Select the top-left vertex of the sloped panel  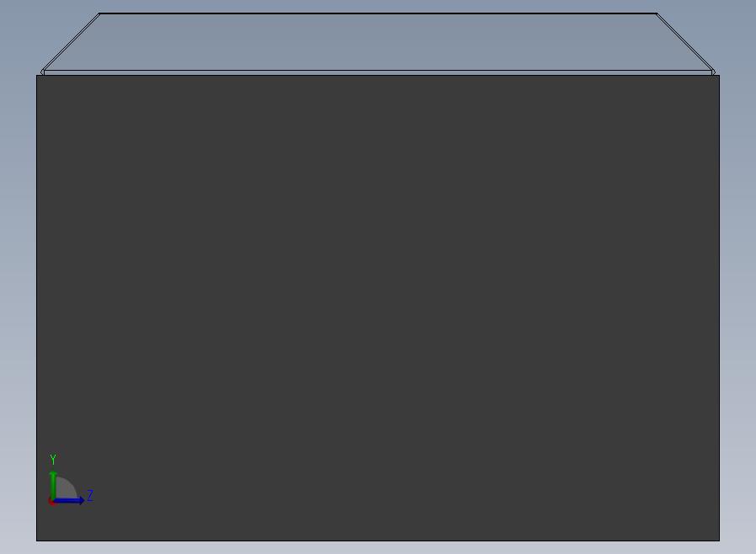[99, 13]
